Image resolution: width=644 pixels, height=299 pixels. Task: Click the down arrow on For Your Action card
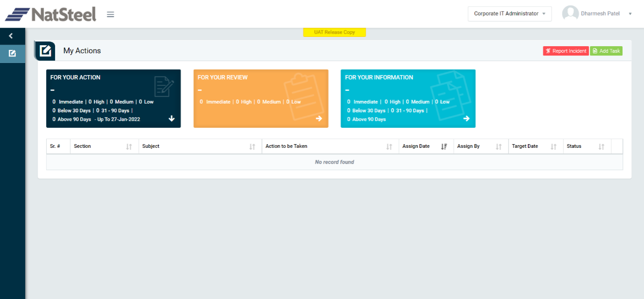(171, 118)
